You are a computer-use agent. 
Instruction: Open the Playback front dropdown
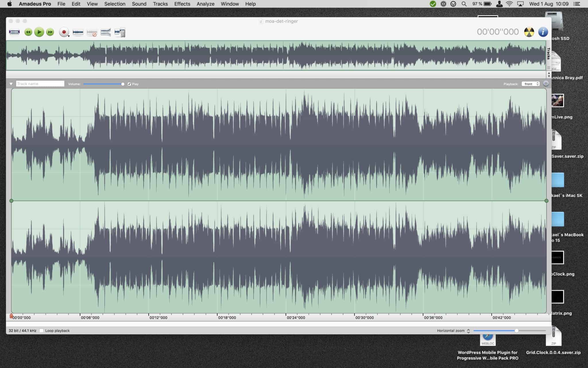pos(531,84)
